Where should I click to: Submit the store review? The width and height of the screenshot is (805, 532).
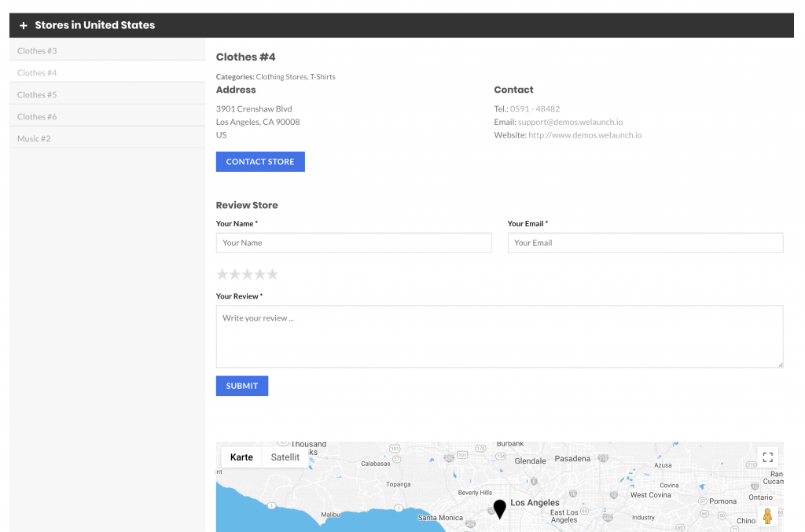[x=242, y=386]
